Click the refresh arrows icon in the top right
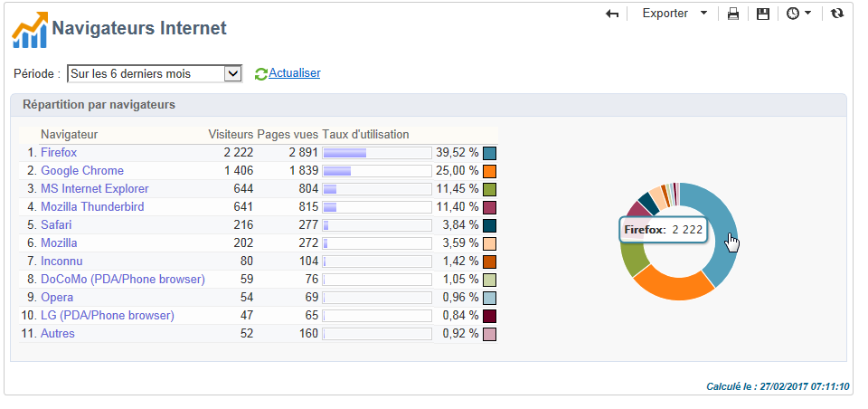 837,14
